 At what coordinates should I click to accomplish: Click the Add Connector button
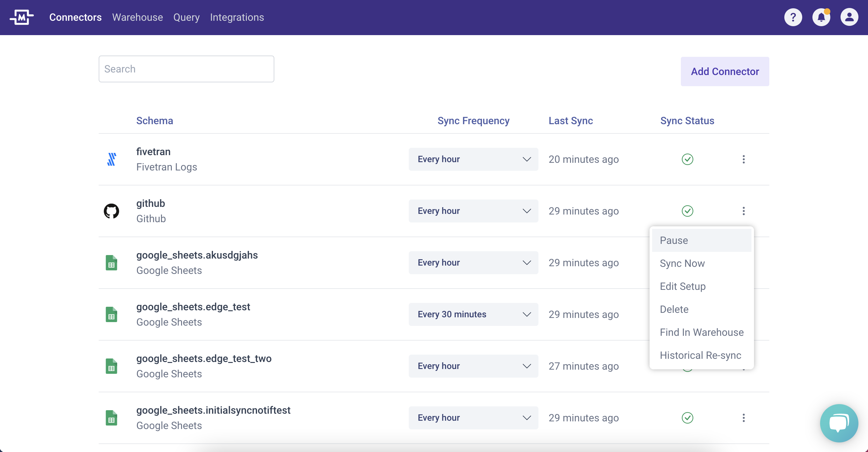click(725, 72)
